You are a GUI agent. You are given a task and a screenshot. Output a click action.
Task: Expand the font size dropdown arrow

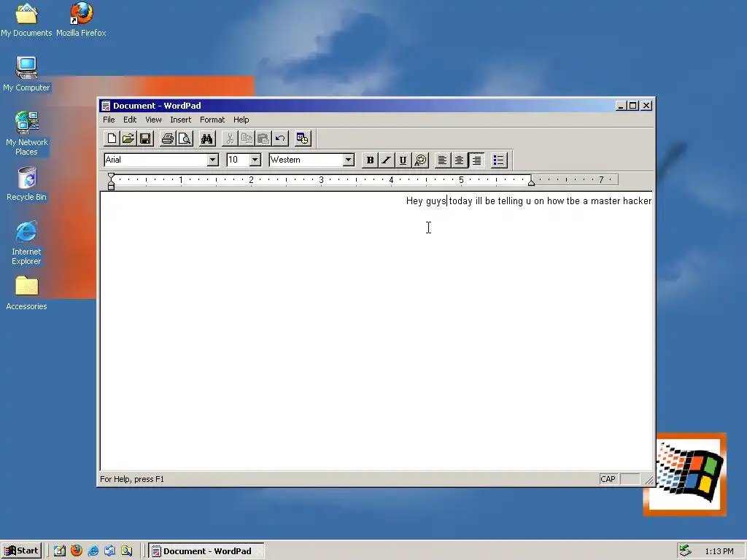(x=255, y=160)
